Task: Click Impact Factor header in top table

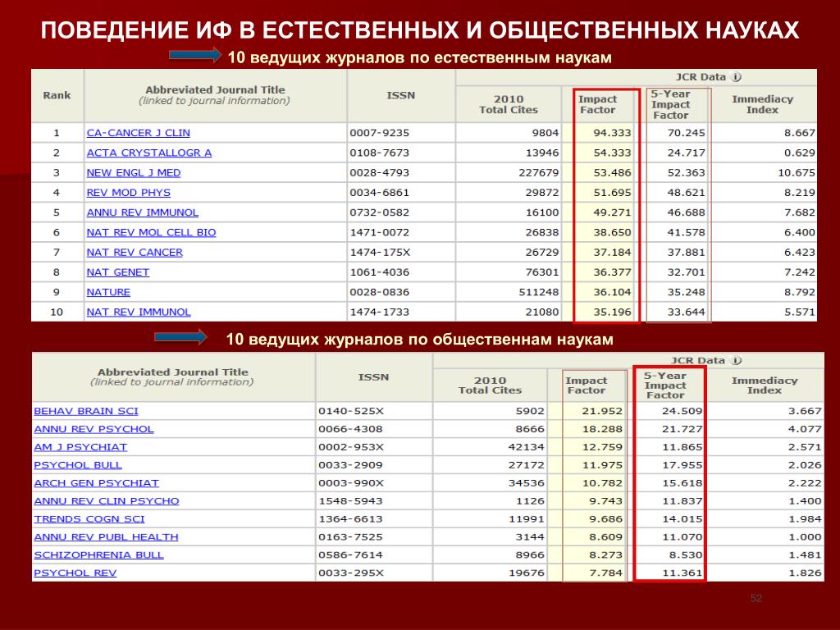Action: point(598,104)
